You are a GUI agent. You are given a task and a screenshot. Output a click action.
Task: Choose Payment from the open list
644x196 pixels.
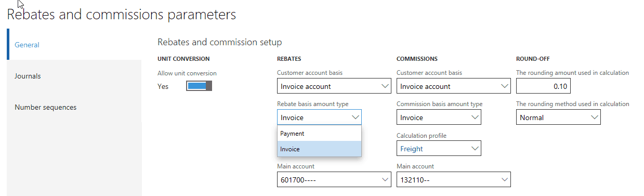coord(319,134)
